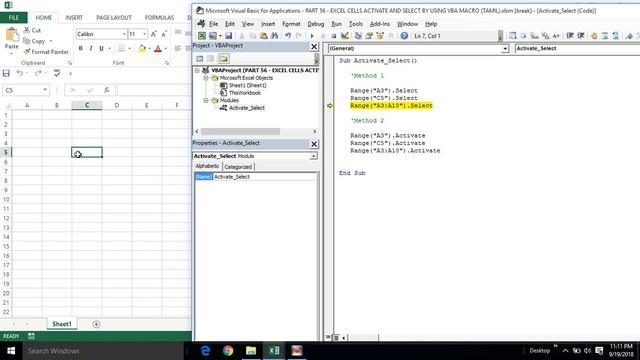640x360 pixels.
Task: Toggle Italic formatting in Excel ribbon
Action: [91, 49]
